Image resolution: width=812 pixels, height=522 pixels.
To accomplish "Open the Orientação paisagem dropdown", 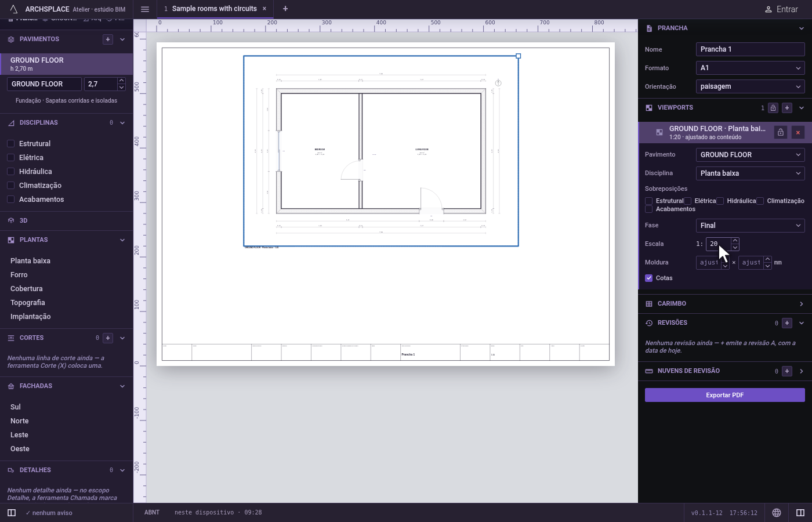I will [x=750, y=86].
